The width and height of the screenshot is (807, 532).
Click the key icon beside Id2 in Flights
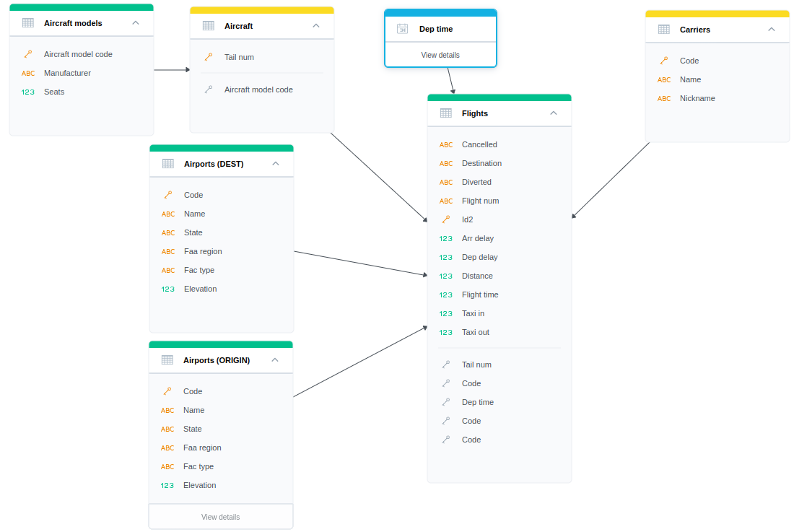click(x=446, y=219)
